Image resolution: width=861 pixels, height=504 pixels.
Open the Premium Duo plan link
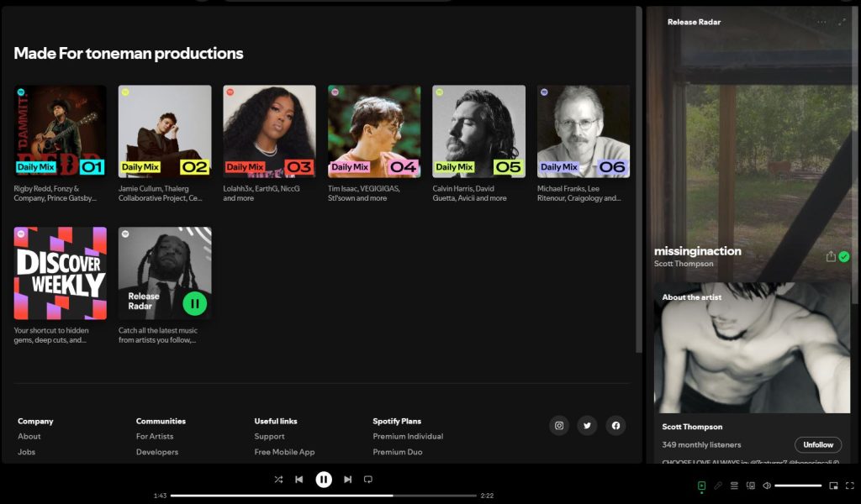(x=398, y=452)
